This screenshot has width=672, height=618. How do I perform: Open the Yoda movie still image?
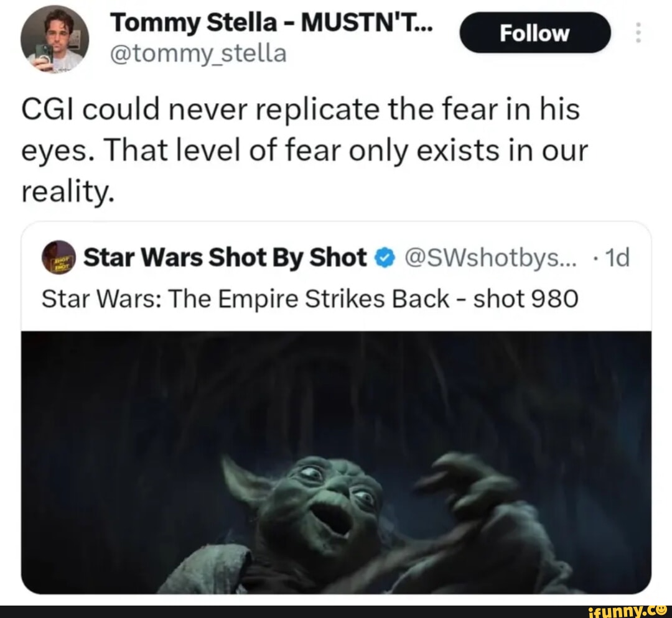[x=336, y=462]
